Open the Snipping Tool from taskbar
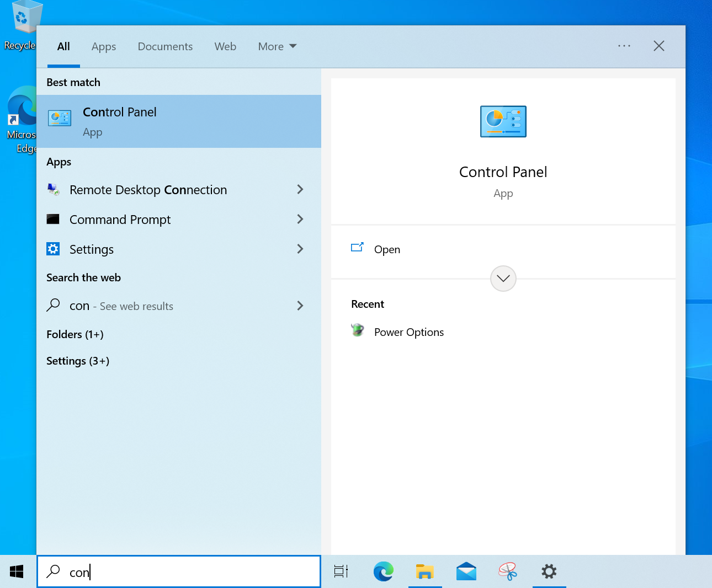Image resolution: width=712 pixels, height=588 pixels. pyautogui.click(x=508, y=572)
